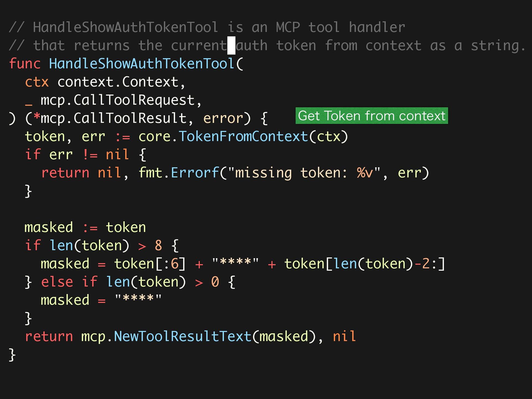
Task: Click the number 8 in the length check
Action: click(158, 245)
